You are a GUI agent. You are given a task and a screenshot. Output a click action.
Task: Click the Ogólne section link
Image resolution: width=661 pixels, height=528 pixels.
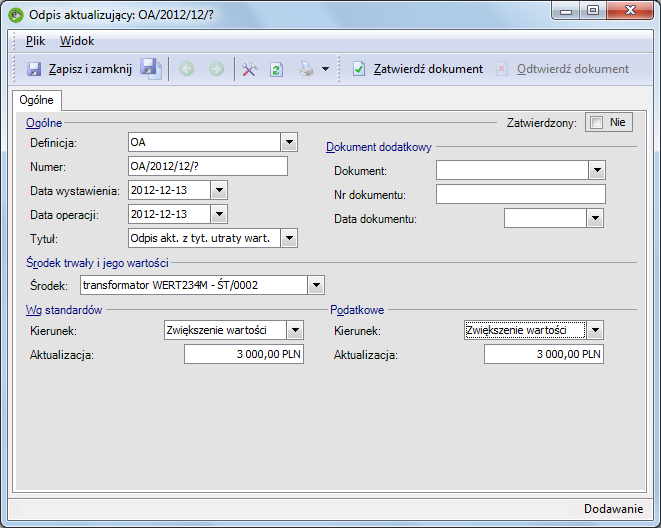click(x=44, y=123)
